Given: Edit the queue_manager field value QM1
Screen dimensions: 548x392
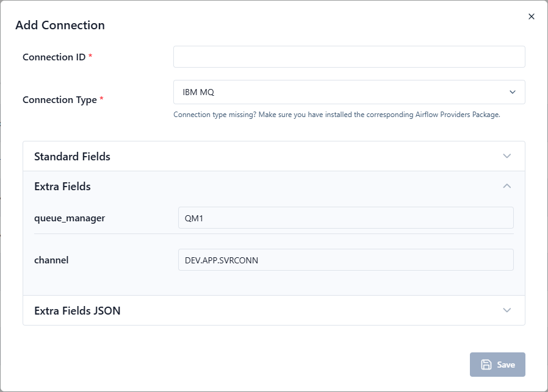Looking at the screenshot, I should coord(345,218).
